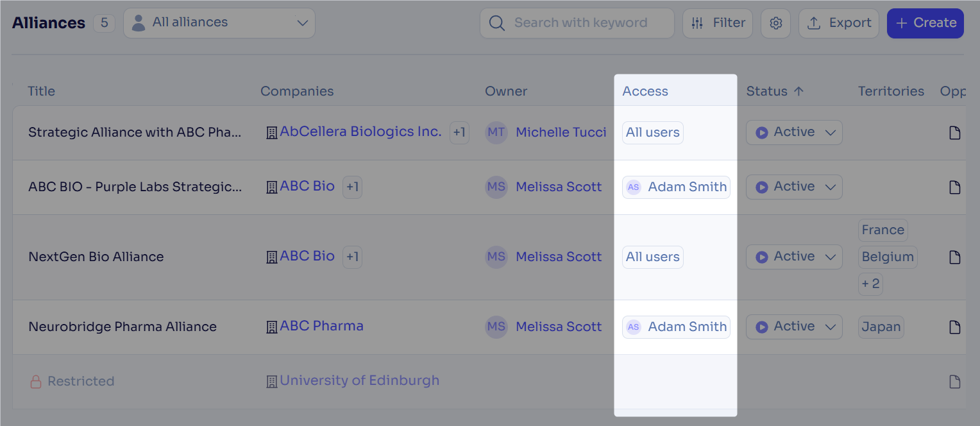980x426 pixels.
Task: Click the Title column header
Action: click(41, 91)
